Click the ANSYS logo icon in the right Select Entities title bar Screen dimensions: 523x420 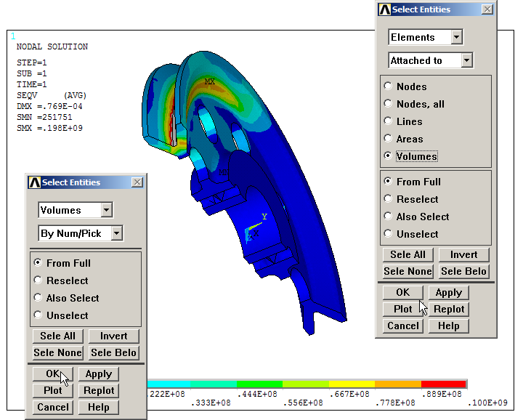[384, 9]
